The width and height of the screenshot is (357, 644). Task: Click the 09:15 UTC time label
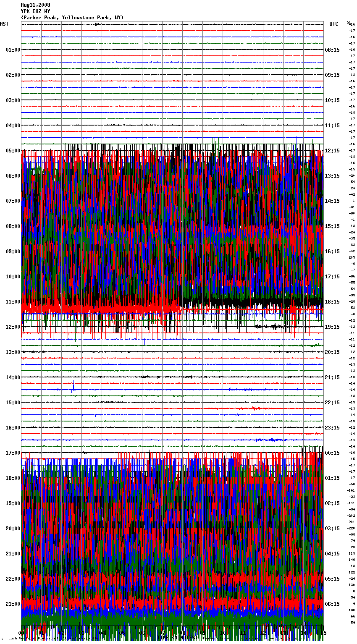click(332, 75)
